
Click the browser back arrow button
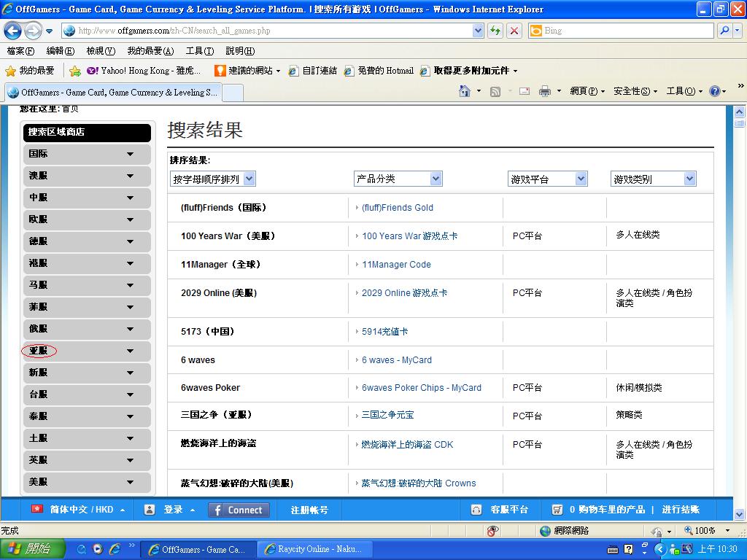pyautogui.click(x=12, y=31)
